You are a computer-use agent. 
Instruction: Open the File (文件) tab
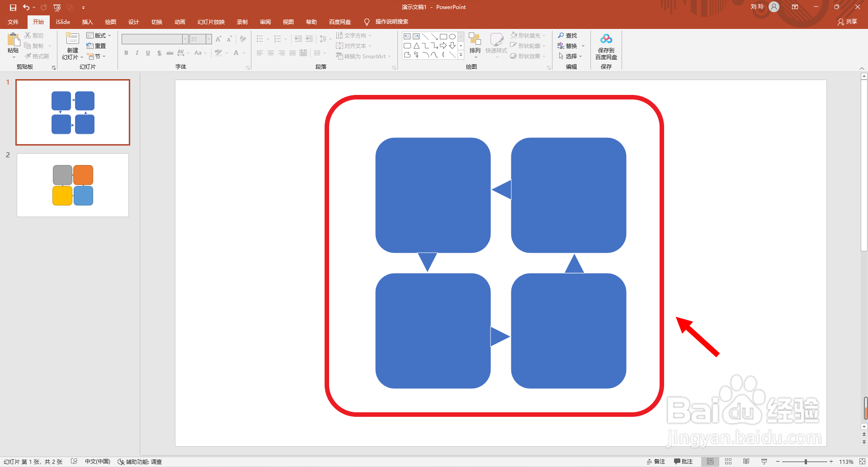(x=13, y=22)
